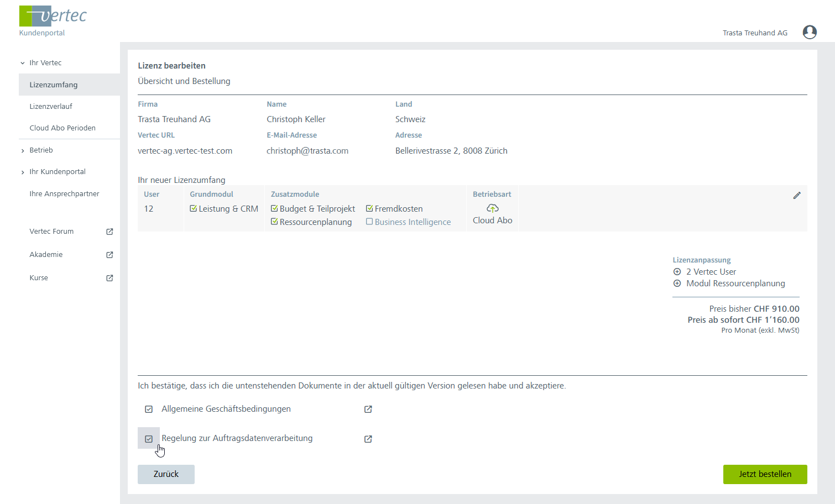Click Lizenz bearbeiten title
Screen dimensions: 835x504
pos(171,65)
